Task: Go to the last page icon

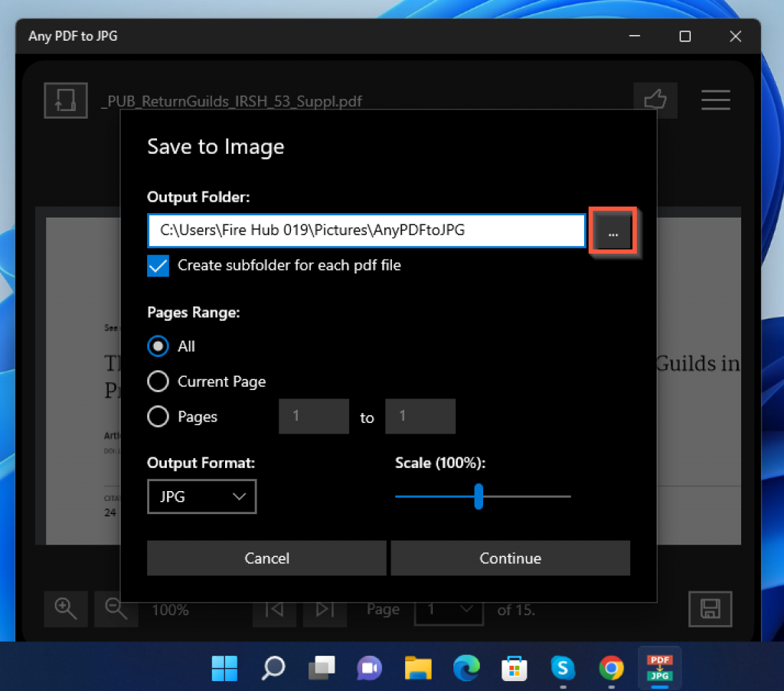Action: [325, 609]
